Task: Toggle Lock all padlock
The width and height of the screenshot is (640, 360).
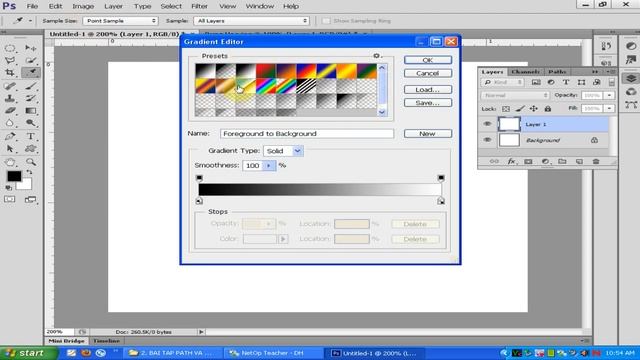Action: (548, 109)
